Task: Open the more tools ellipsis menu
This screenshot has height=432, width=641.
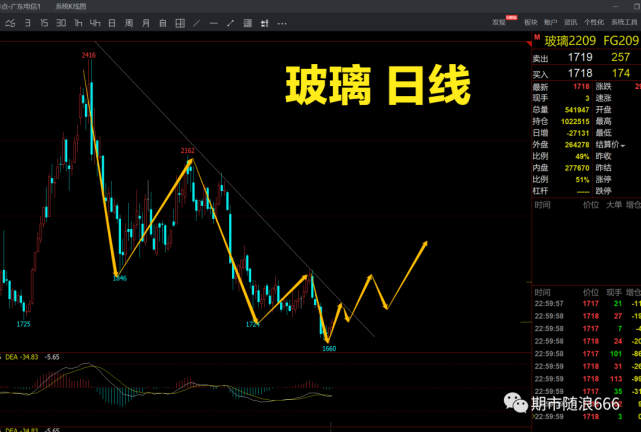Action: [282, 24]
